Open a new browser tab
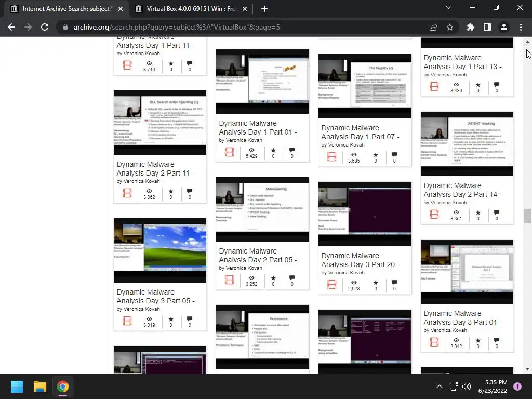The image size is (532, 399). 264,9
